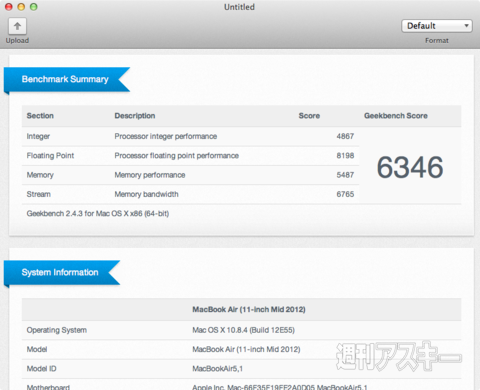The height and width of the screenshot is (390, 480).
Task: Click the 'Upload' toolbar label
Action: [17, 40]
